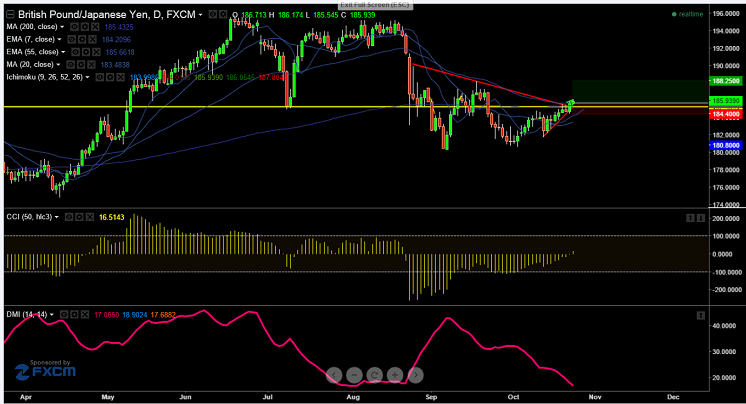Viewport: 746px width, 404px height.
Task: Remove the EMA (7, close) indicator
Action: click(92, 39)
